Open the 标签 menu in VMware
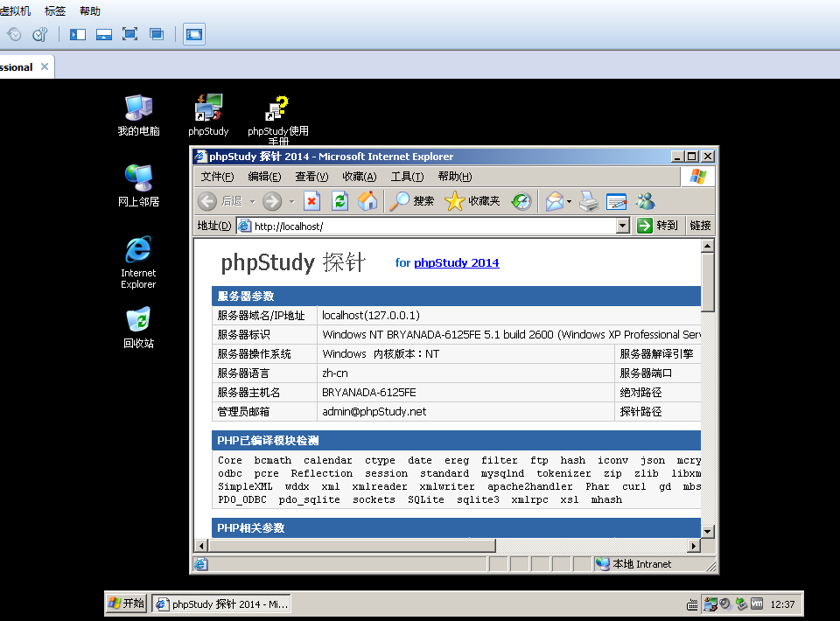This screenshot has height=621, width=840. coord(54,10)
